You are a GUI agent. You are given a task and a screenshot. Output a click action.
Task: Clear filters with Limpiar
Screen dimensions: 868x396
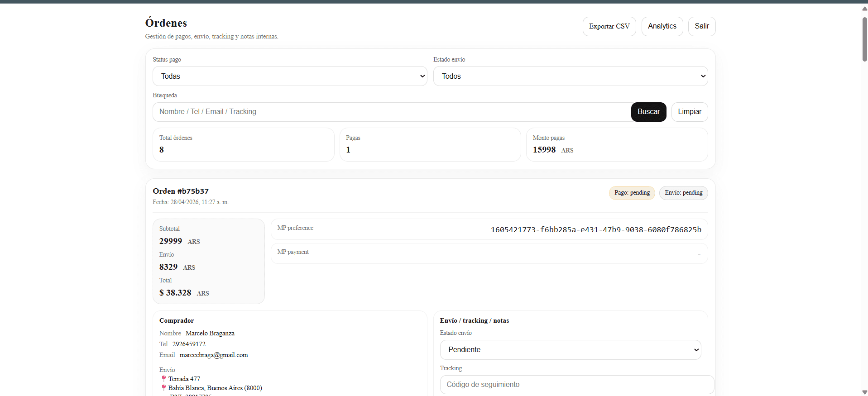tap(690, 112)
